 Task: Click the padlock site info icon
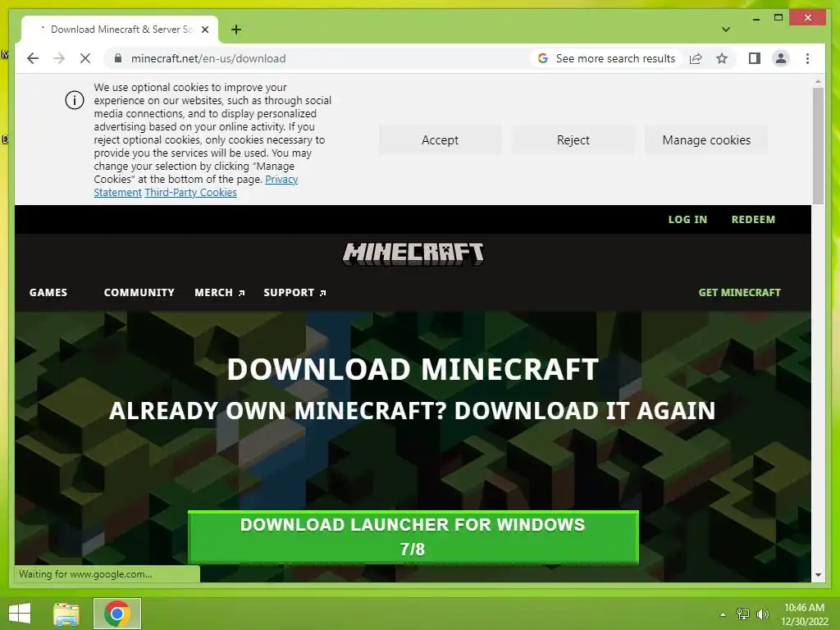click(118, 58)
